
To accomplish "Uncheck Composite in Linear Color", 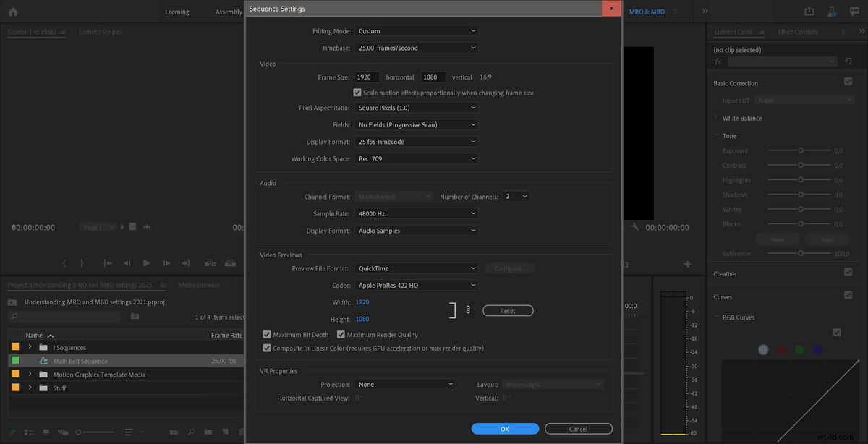I will click(x=267, y=349).
